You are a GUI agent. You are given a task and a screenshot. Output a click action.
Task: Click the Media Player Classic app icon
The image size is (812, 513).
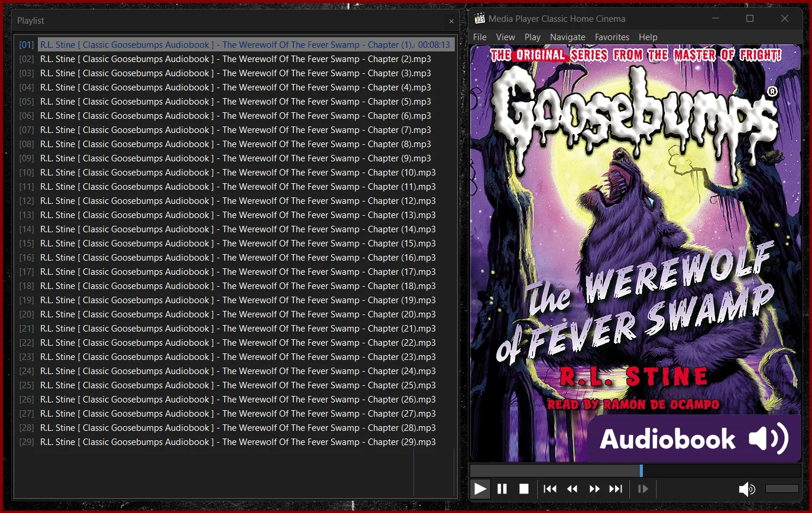480,18
